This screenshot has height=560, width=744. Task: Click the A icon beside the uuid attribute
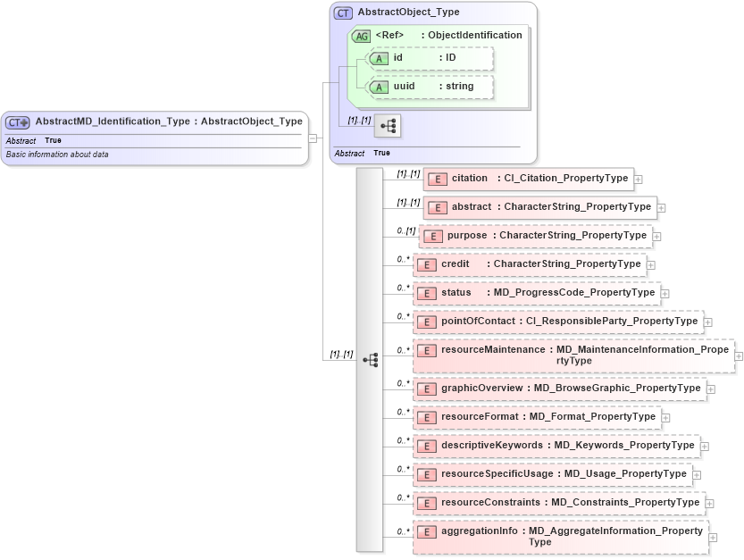coord(380,87)
